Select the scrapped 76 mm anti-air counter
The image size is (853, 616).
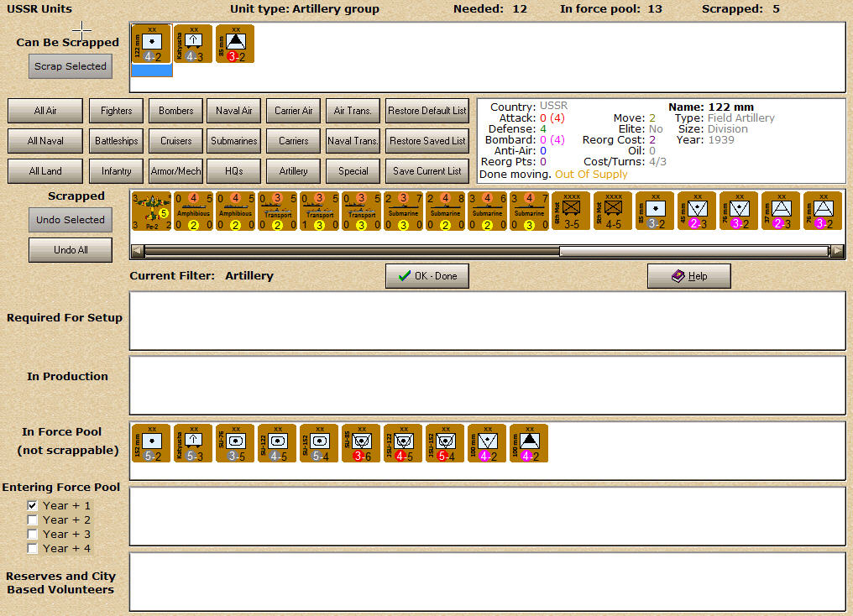point(823,211)
